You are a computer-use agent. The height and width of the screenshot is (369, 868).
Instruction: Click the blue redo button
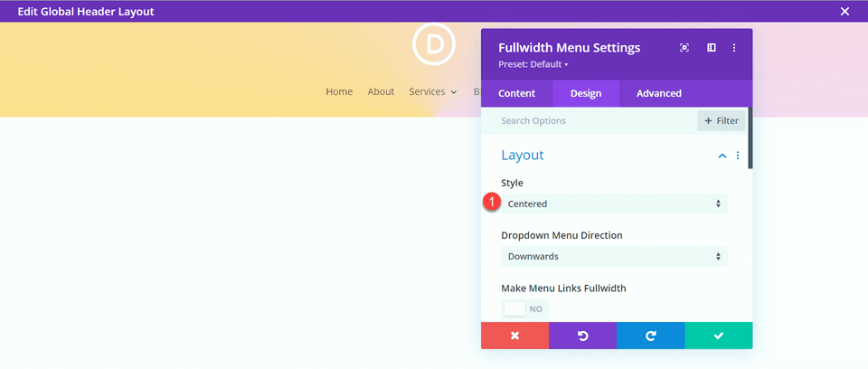(651, 336)
